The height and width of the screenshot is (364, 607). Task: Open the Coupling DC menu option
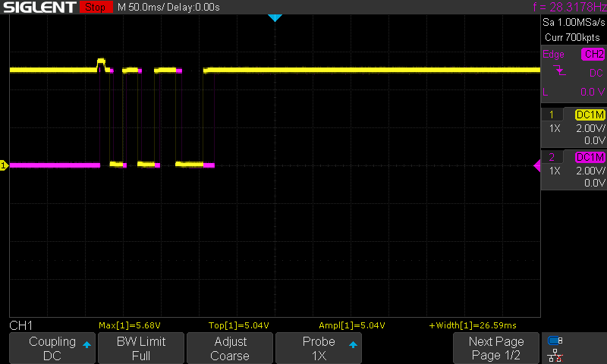(52, 348)
